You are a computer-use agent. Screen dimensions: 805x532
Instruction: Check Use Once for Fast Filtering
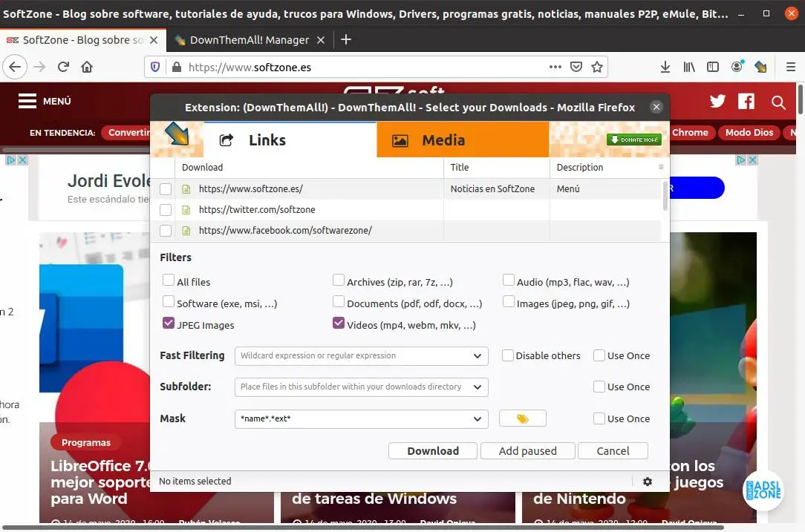pos(599,355)
